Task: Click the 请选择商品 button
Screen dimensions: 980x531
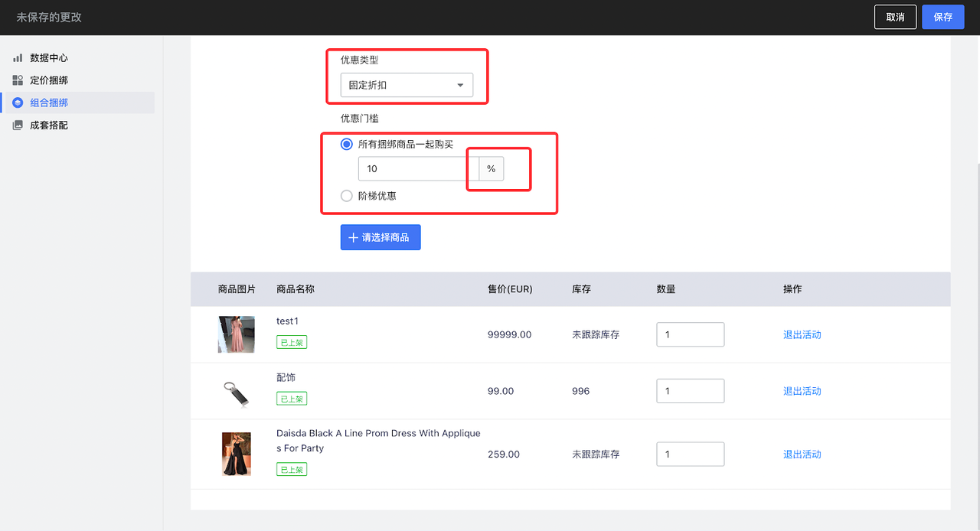Action: (381, 237)
